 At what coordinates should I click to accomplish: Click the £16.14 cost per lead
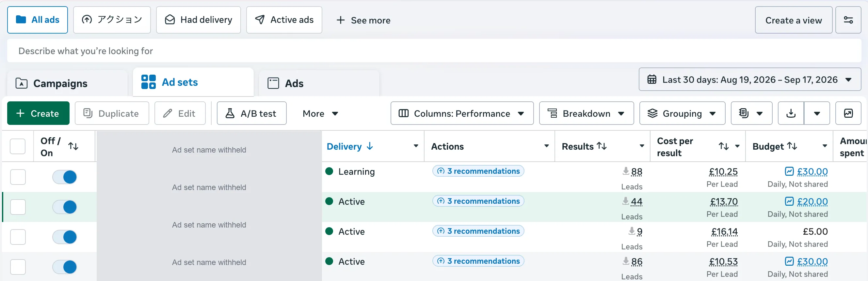tap(724, 231)
